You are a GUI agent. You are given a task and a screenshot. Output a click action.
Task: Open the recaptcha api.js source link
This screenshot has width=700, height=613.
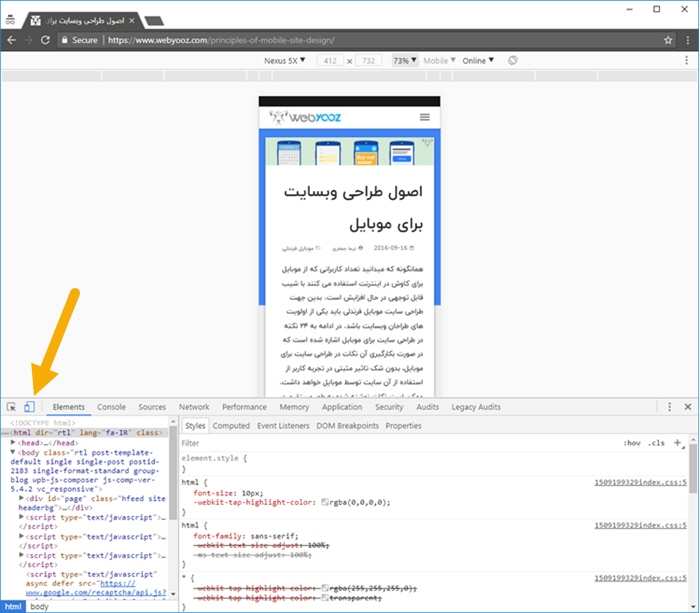tap(96, 588)
